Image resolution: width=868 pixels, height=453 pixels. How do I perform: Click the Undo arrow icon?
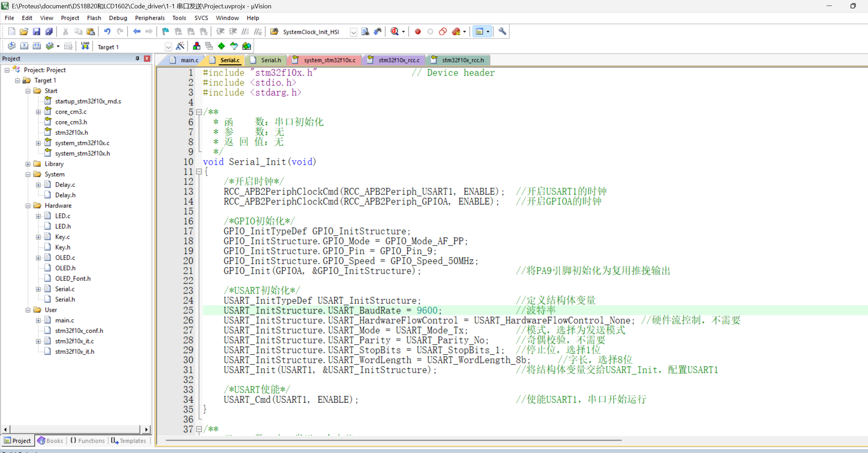tap(107, 32)
